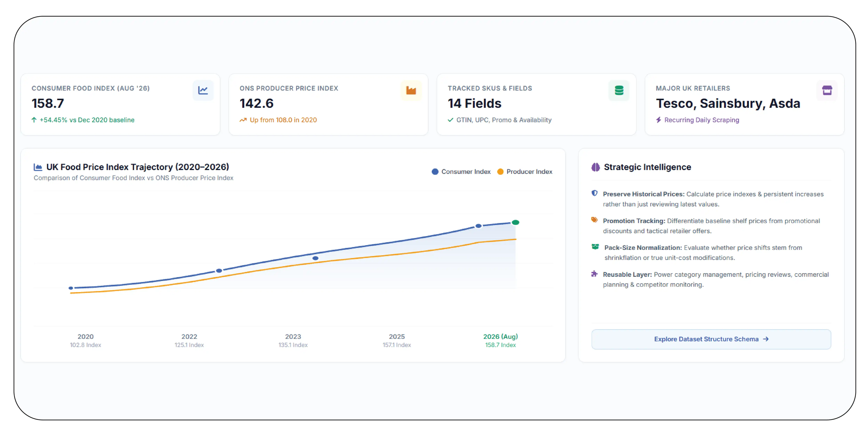Click the '102.8 Index' label under 2020
The width and height of the screenshot is (868, 431).
(86, 345)
